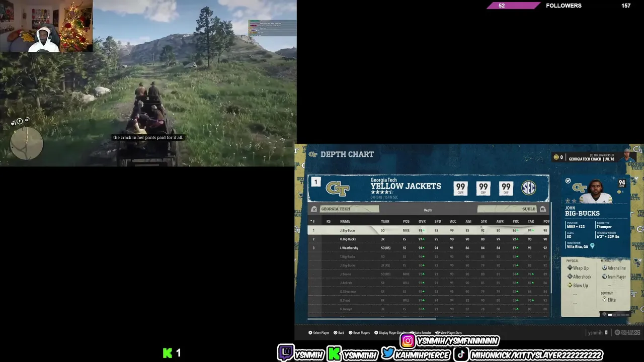This screenshot has width=644, height=362.
Task: Click the SPD column header
Action: coord(438,221)
